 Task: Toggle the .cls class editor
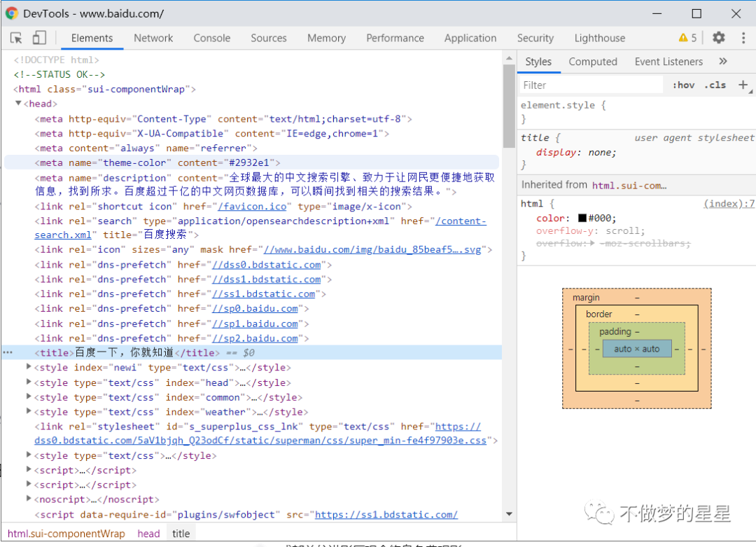coord(715,85)
